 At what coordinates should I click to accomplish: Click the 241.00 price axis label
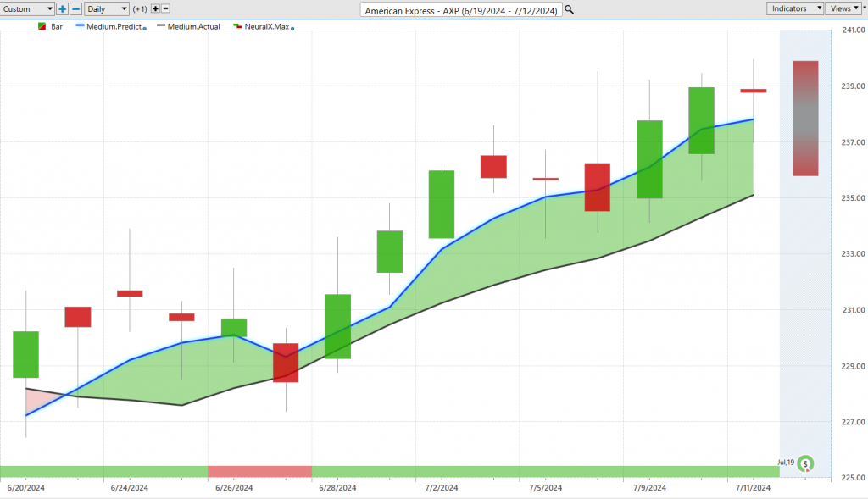853,30
